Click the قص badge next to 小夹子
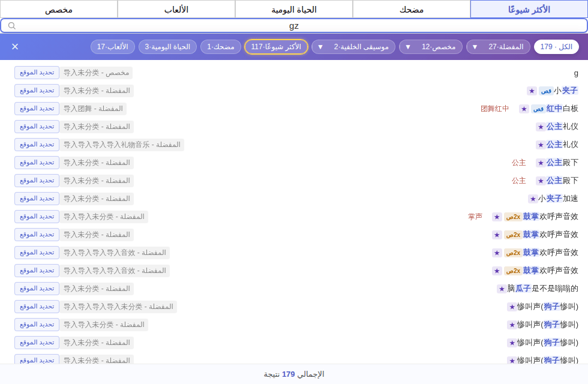The width and height of the screenshot is (588, 384). (x=545, y=91)
